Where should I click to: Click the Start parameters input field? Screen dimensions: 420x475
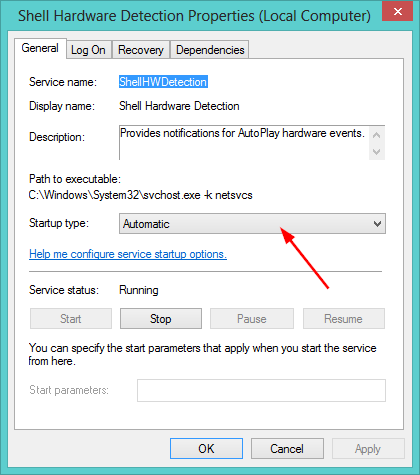[261, 390]
